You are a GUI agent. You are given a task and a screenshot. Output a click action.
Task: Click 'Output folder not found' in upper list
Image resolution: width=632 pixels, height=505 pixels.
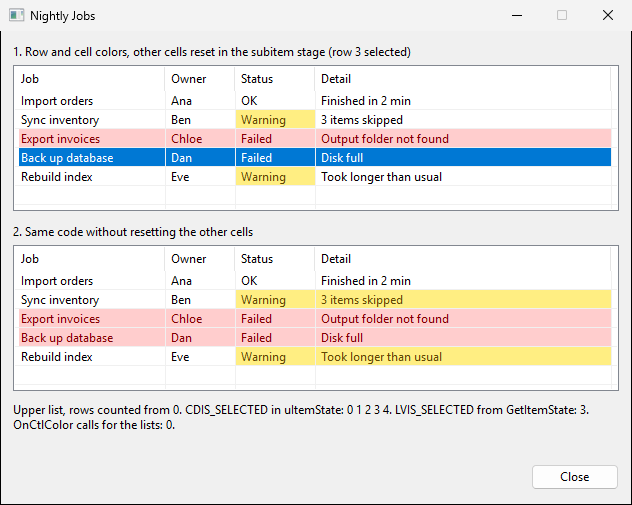[463, 139]
